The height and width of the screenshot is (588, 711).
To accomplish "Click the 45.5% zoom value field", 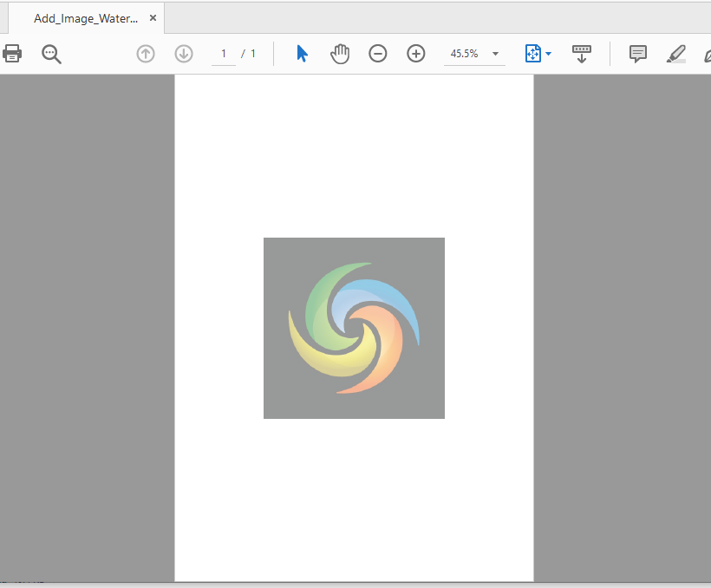I will (x=464, y=54).
